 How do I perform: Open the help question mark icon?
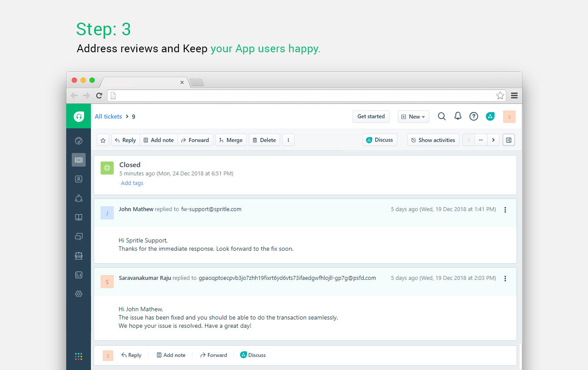point(473,116)
